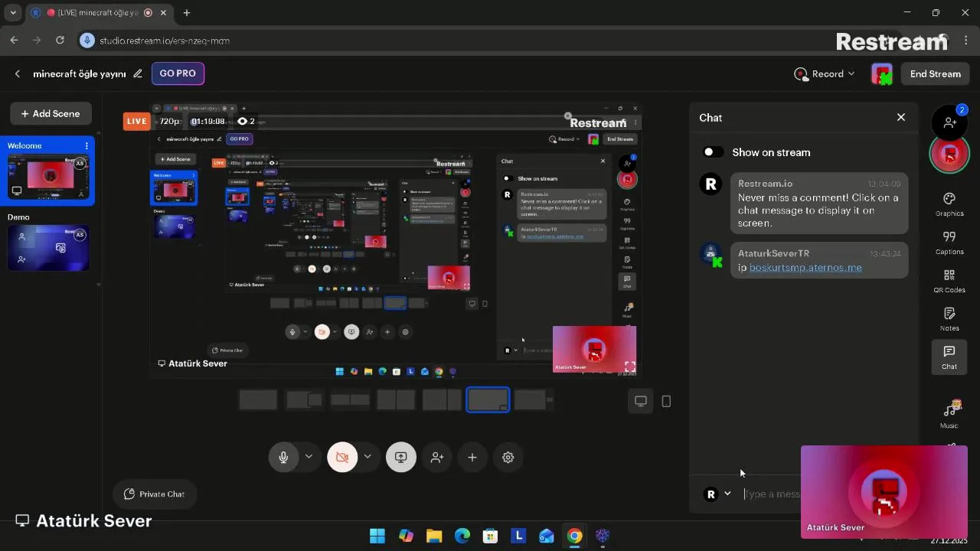Screen dimensions: 980x551
Task: Open camera options chevron
Action: [x=367, y=457]
